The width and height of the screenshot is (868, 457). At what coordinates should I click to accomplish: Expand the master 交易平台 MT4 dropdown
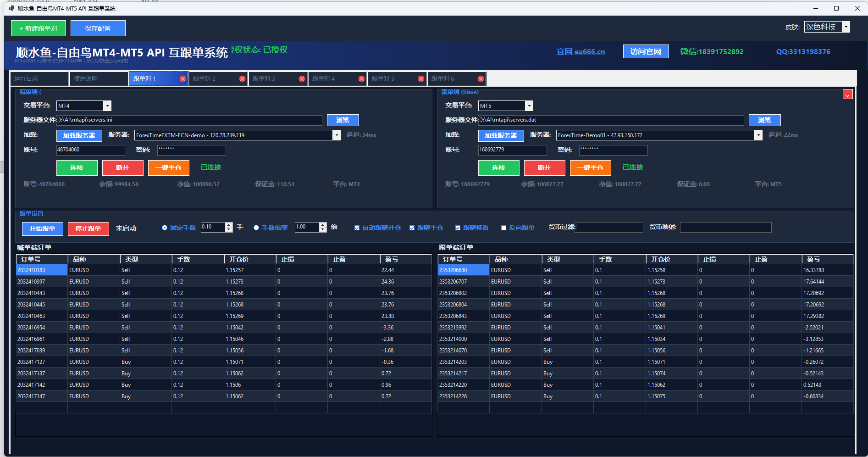click(x=107, y=106)
